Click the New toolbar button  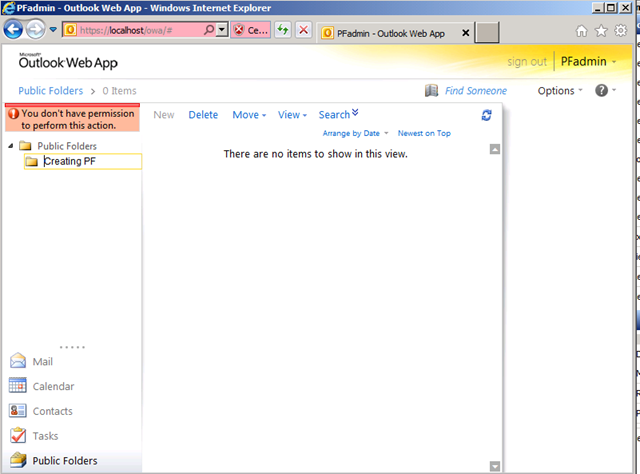tap(164, 115)
